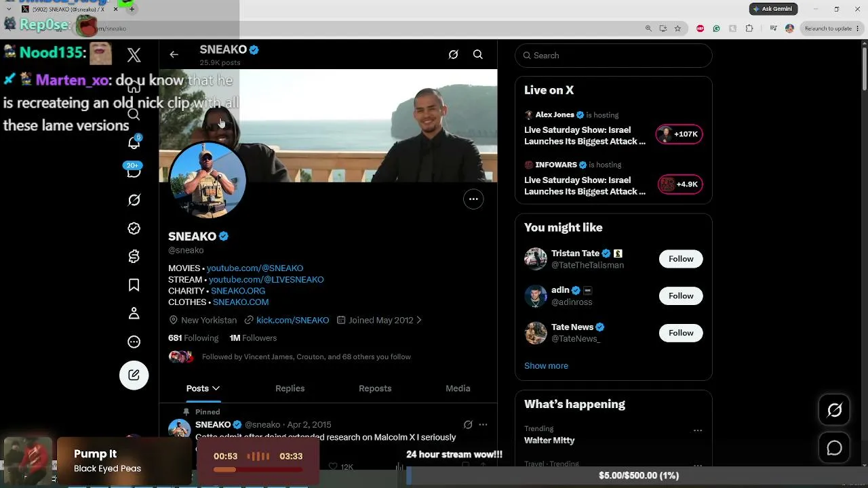Click the Grok icon on pinned post
This screenshot has height=488, width=868.
[x=468, y=425]
